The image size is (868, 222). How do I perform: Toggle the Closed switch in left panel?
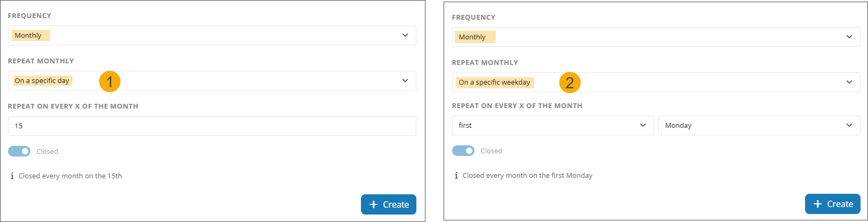pyautogui.click(x=19, y=151)
